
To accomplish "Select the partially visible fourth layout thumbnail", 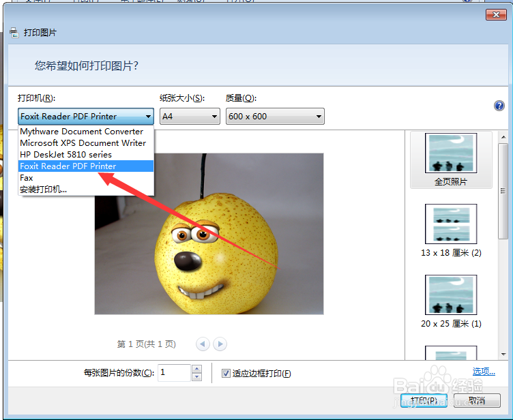I will (x=451, y=353).
